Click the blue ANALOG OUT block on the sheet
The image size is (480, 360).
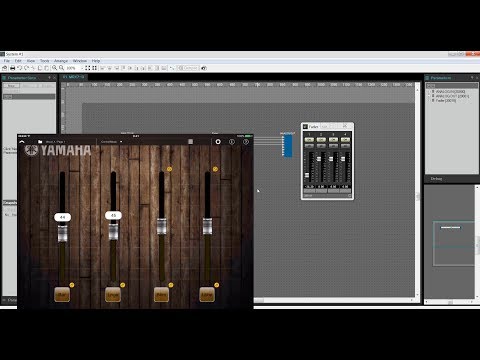pos(288,145)
